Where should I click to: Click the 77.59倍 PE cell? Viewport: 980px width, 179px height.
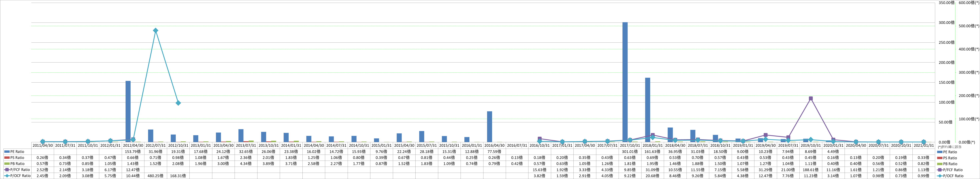pos(495,152)
